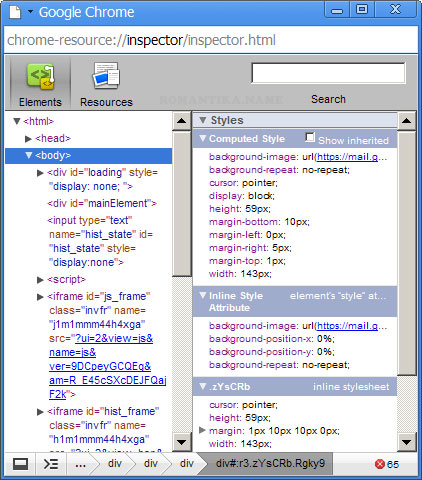Click the dock window icon in status bar
The image size is (422, 480).
click(x=20, y=464)
